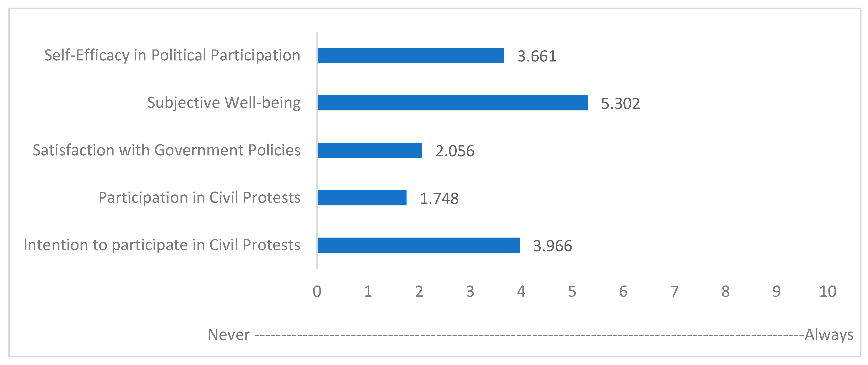Select the Participation in Civil Protests label
This screenshot has height=365, width=868.
tap(199, 198)
